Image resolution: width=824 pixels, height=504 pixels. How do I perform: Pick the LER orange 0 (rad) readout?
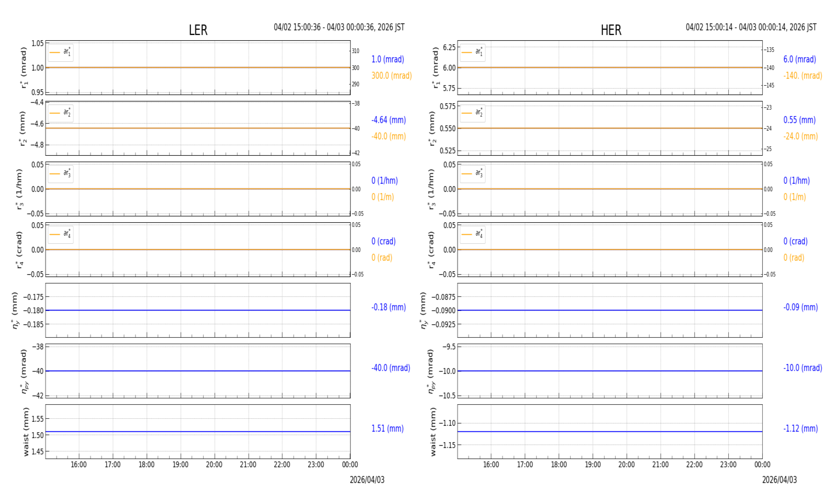coord(382,258)
